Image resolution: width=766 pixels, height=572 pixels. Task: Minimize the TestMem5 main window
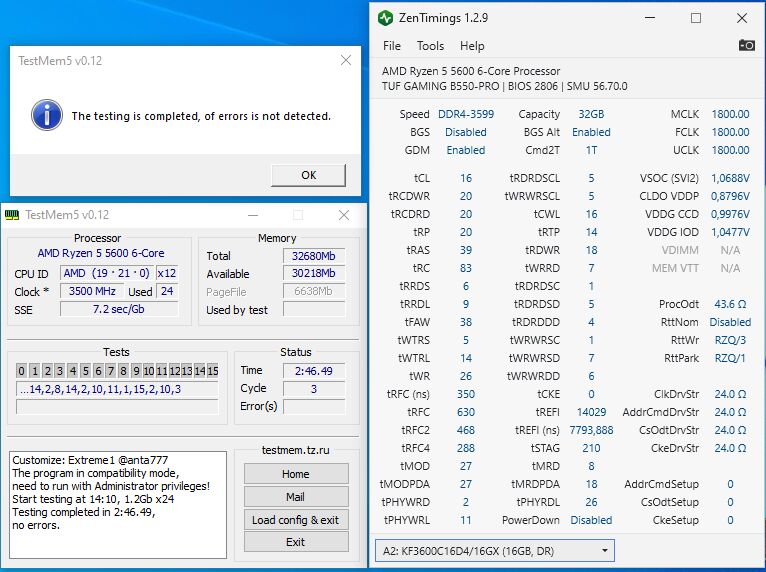coord(253,215)
